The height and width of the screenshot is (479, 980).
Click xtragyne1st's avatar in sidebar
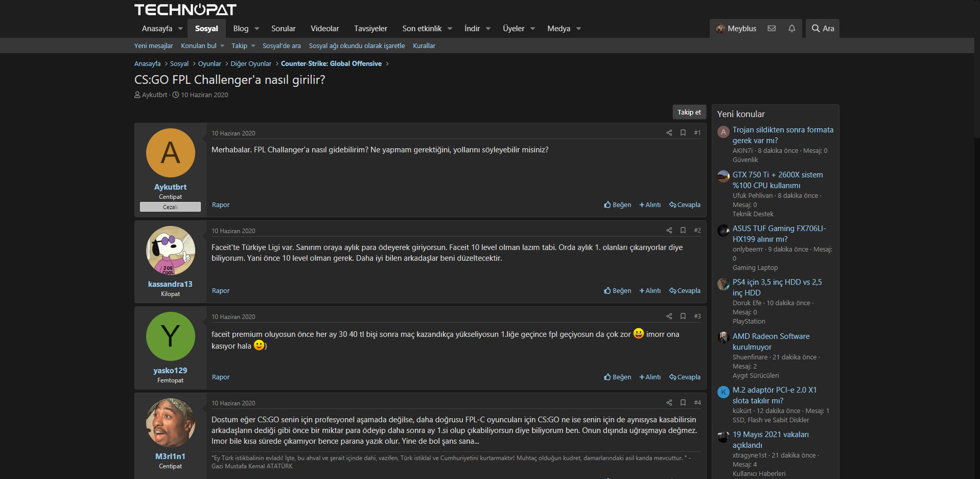[723, 437]
